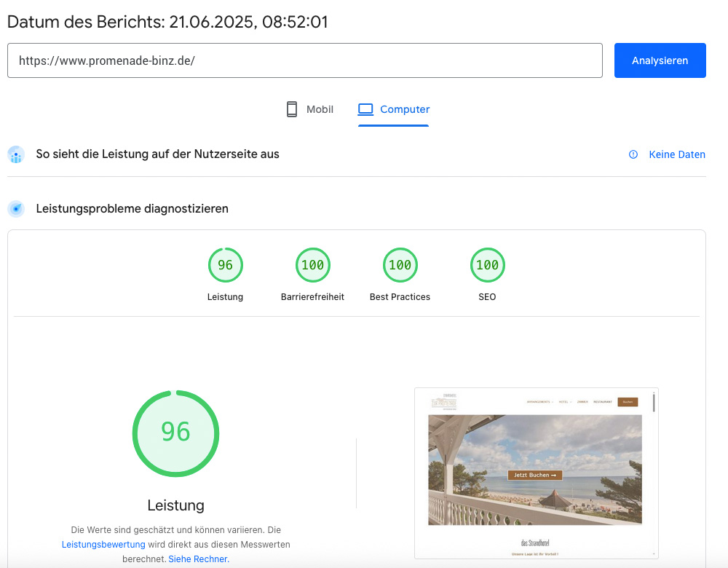Click the Best Practices label
Viewport: 728px width, 568px height.
pos(400,297)
